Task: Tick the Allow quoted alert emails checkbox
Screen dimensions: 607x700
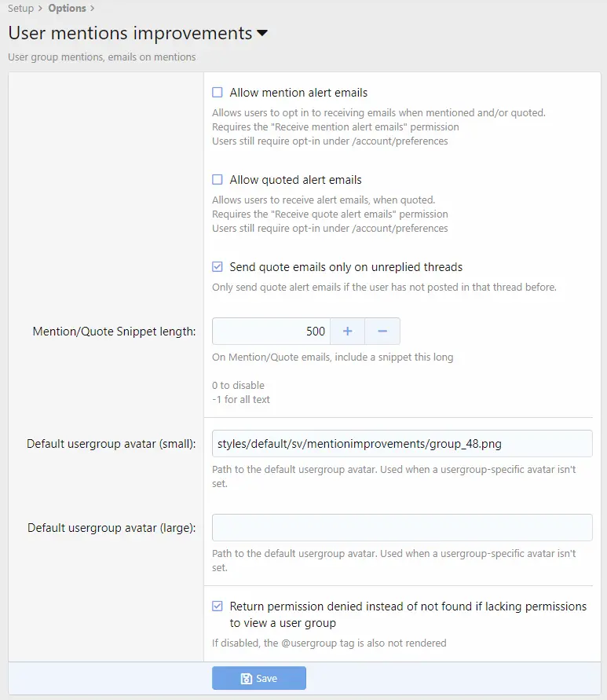Action: coord(218,180)
